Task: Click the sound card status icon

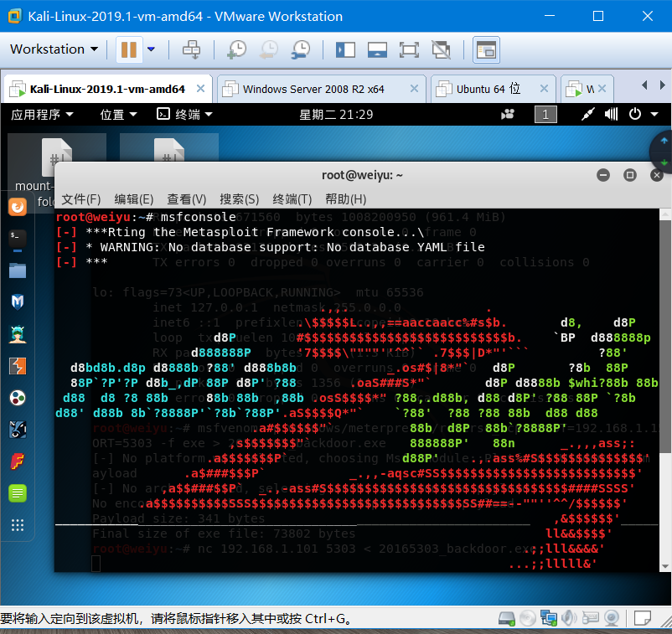Action: [569, 619]
